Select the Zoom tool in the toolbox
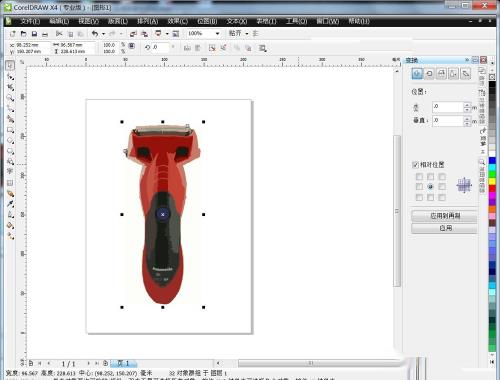 pyautogui.click(x=10, y=98)
